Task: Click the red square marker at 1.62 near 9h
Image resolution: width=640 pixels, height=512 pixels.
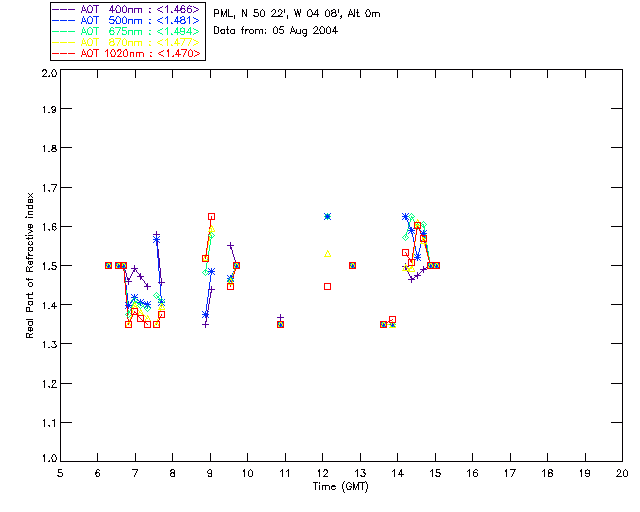Action: [211, 216]
